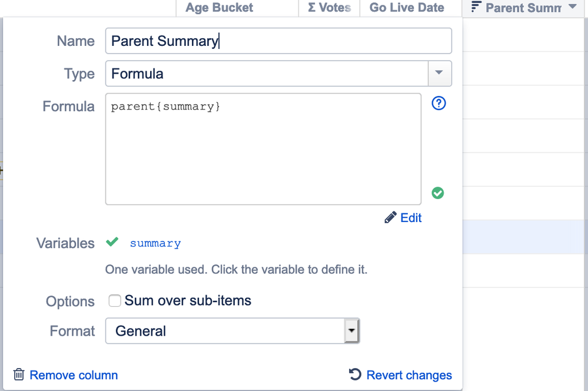Screen dimensions: 588x391
Task: Click the summary variable to define it
Action: (x=155, y=244)
